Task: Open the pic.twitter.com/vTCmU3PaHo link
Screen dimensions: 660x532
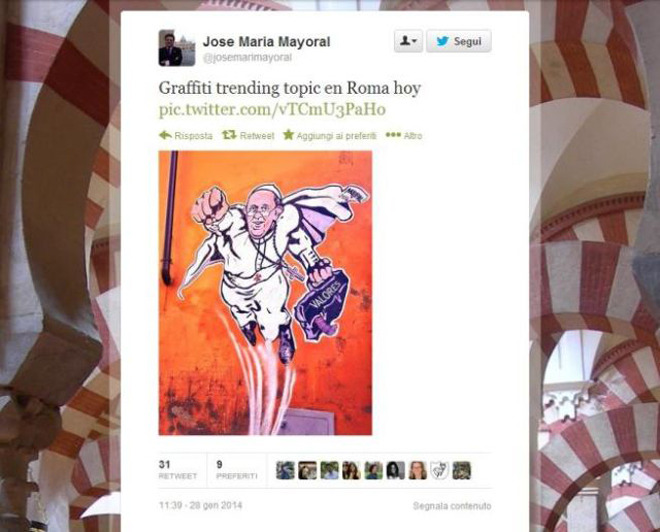Action: click(x=272, y=109)
